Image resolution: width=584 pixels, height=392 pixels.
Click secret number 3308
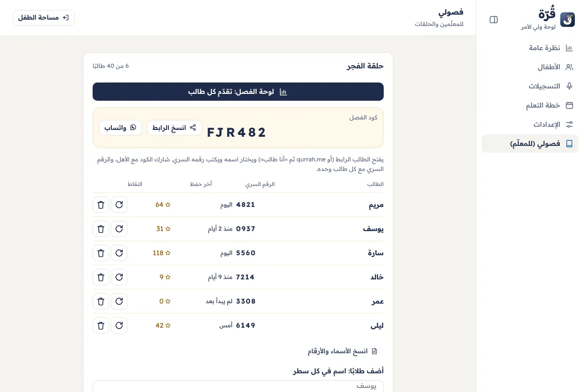245,301
